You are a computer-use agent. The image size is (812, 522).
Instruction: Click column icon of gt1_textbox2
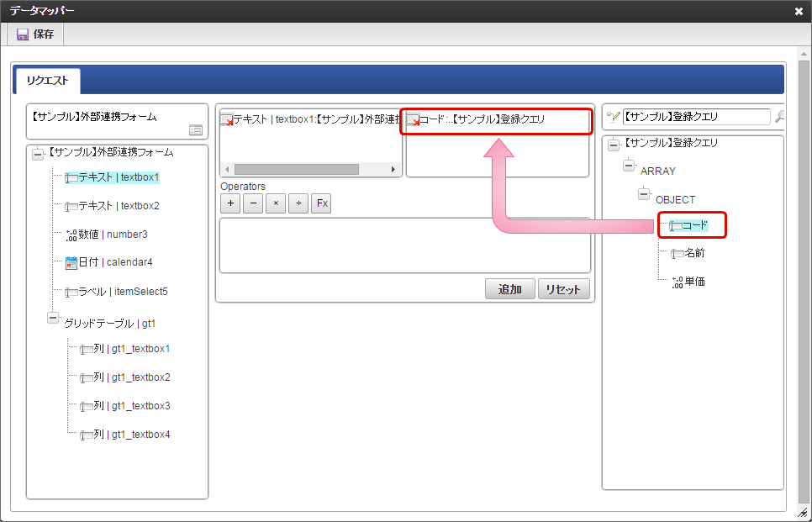[87, 378]
